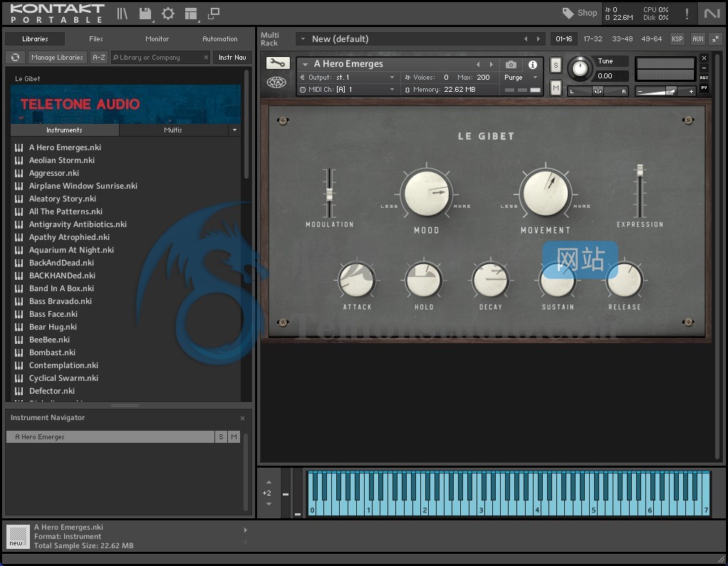Close the Instrument Navigator panel
Viewport: 728px width, 566px height.
pos(242,418)
